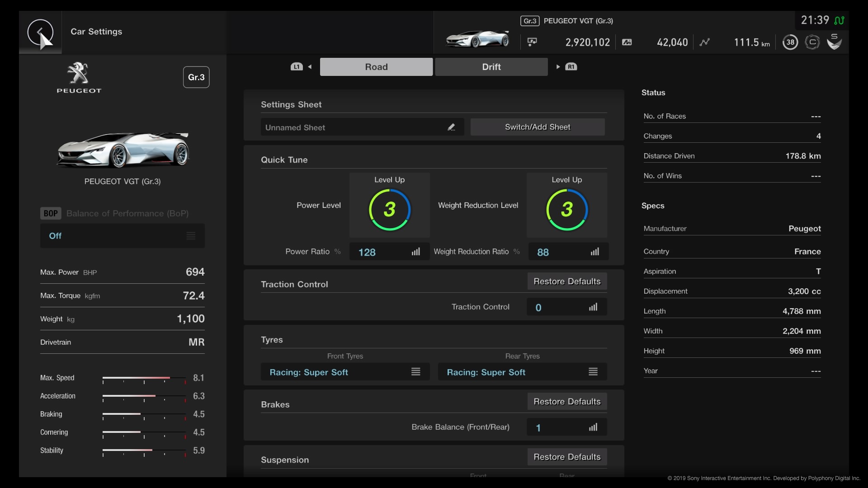The width and height of the screenshot is (868, 488).
Task: Click the right arrow beside Drift tab
Action: (558, 67)
